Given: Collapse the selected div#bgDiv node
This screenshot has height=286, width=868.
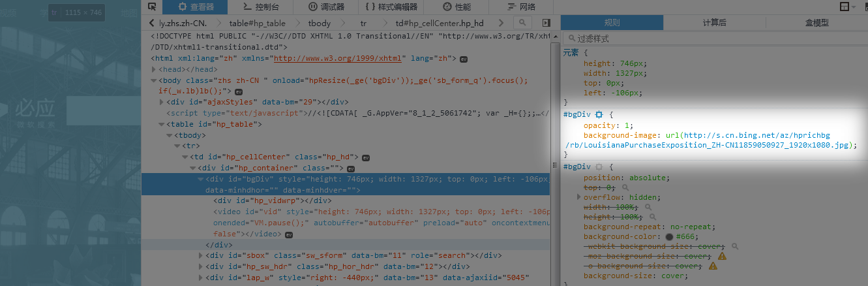Looking at the screenshot, I should pos(201,179).
